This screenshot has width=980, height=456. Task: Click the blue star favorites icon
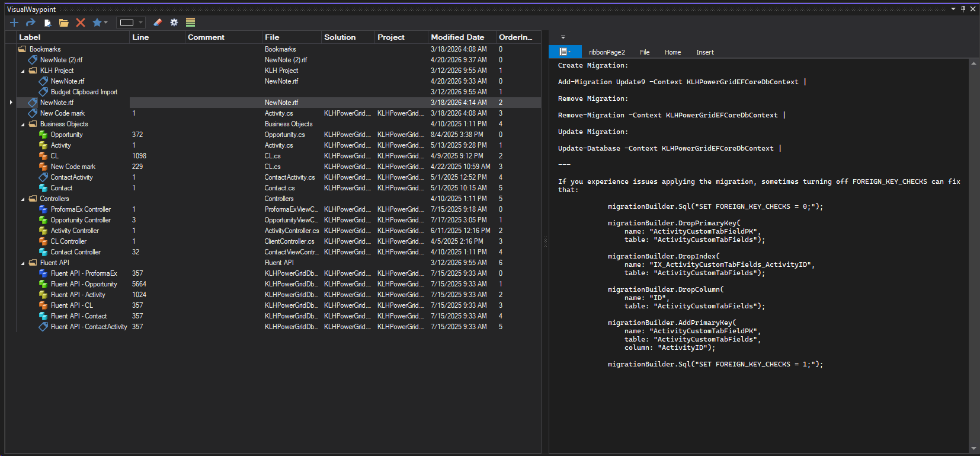click(97, 23)
